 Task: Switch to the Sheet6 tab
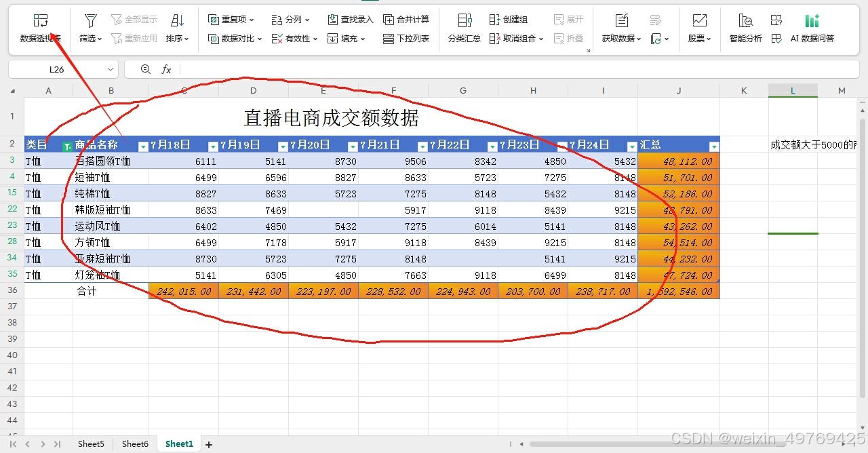135,444
